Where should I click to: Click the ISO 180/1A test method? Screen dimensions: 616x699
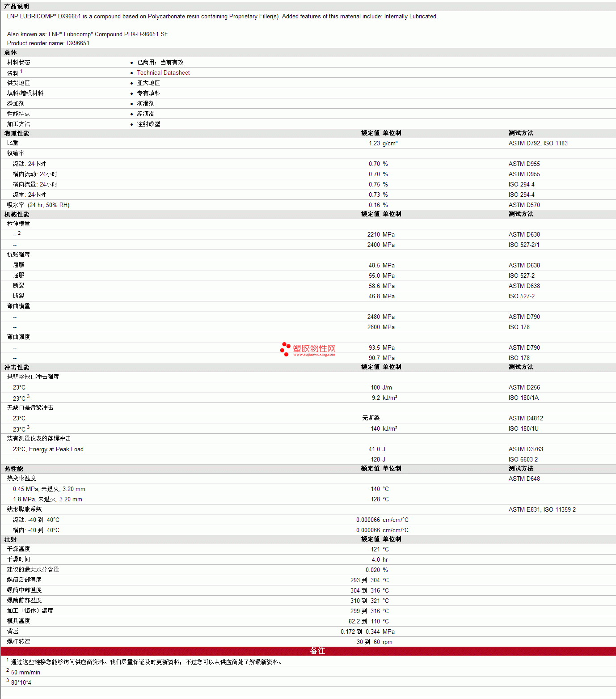click(523, 398)
